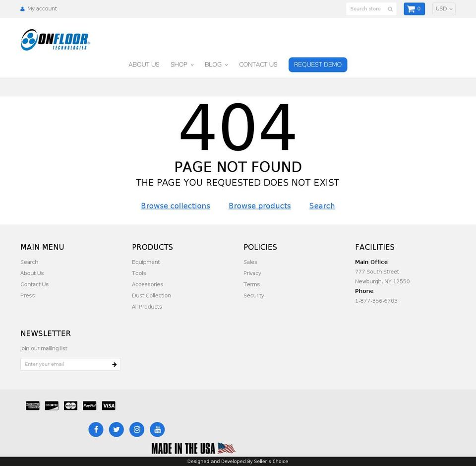Expand the Shop menu dropdown
The height and width of the screenshot is (466, 476).
pyautogui.click(x=182, y=65)
